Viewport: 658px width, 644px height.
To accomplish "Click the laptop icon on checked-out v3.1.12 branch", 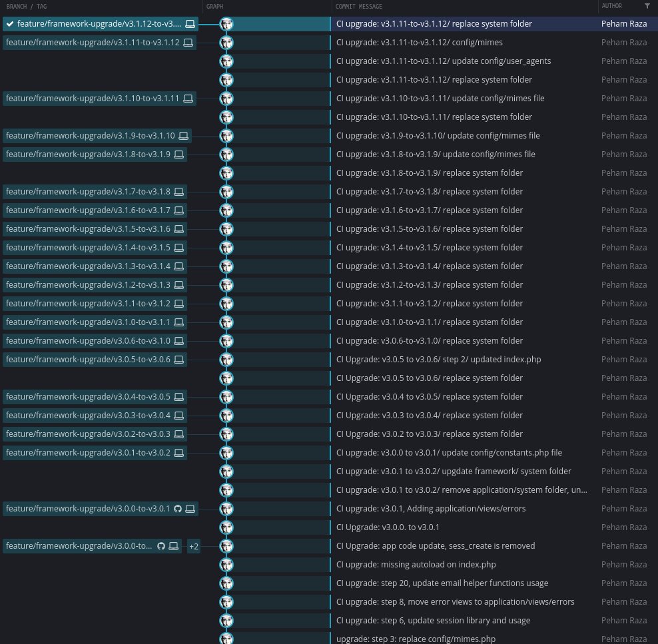I will click(x=190, y=23).
